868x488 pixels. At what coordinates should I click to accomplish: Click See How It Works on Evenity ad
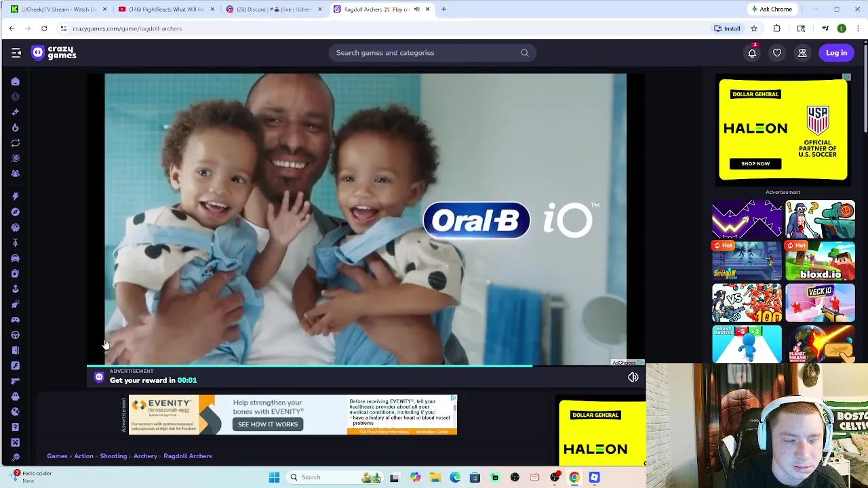click(268, 424)
